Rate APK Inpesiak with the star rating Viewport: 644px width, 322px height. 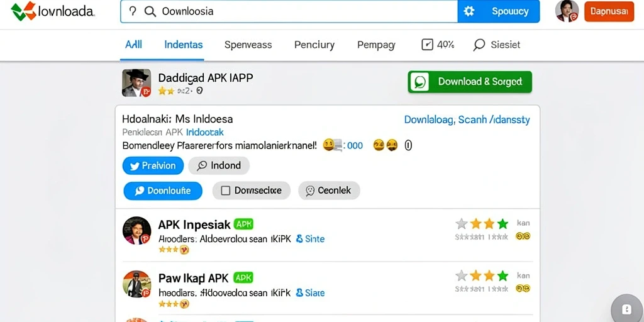point(482,224)
